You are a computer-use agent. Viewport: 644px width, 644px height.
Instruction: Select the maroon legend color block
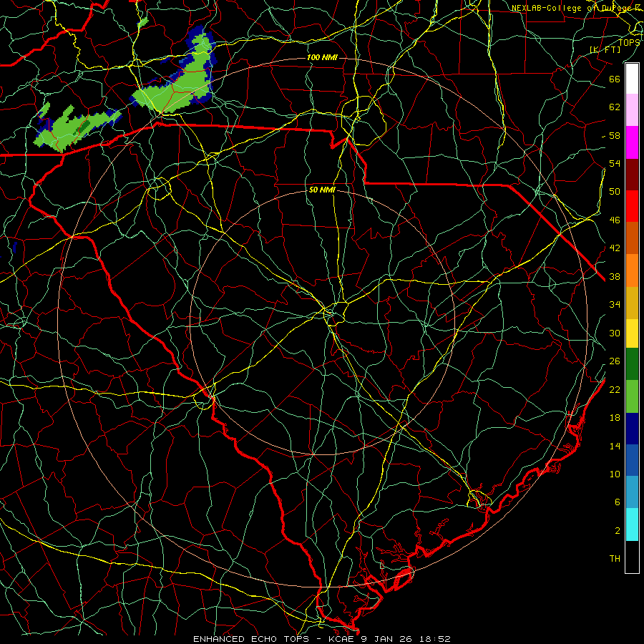coord(632,174)
